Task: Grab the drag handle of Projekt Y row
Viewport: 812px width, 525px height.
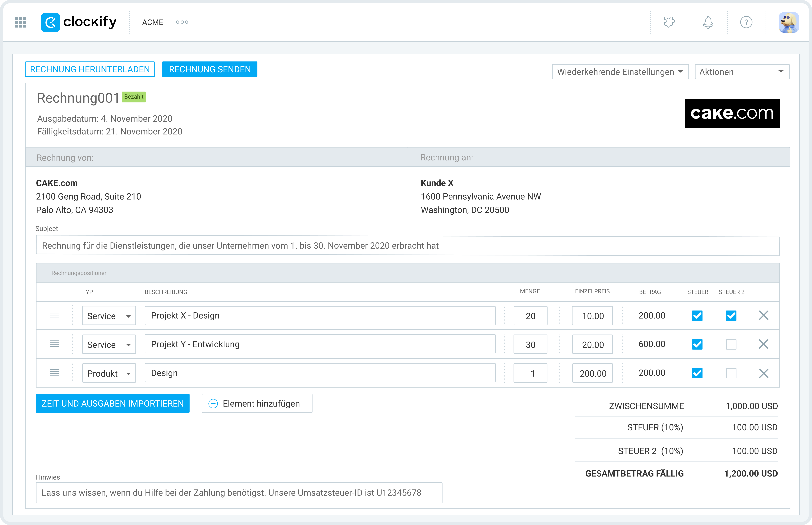Action: pyautogui.click(x=55, y=344)
